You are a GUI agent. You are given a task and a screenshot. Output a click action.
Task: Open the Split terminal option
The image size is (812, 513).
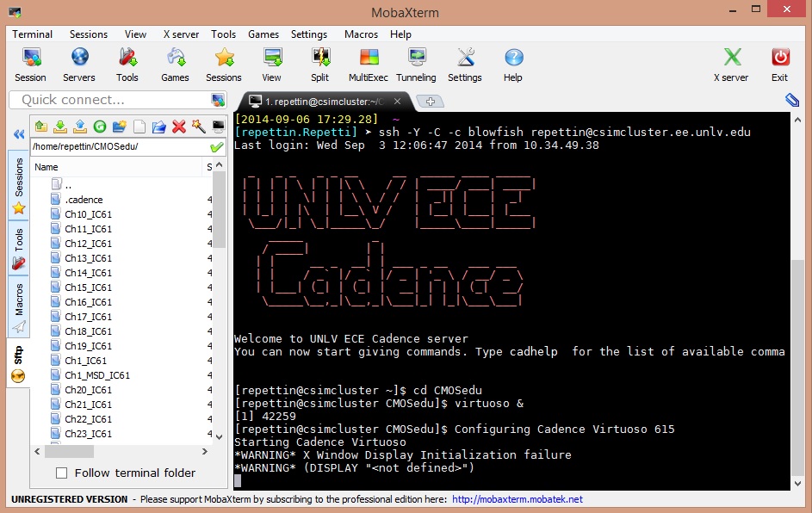(x=320, y=65)
